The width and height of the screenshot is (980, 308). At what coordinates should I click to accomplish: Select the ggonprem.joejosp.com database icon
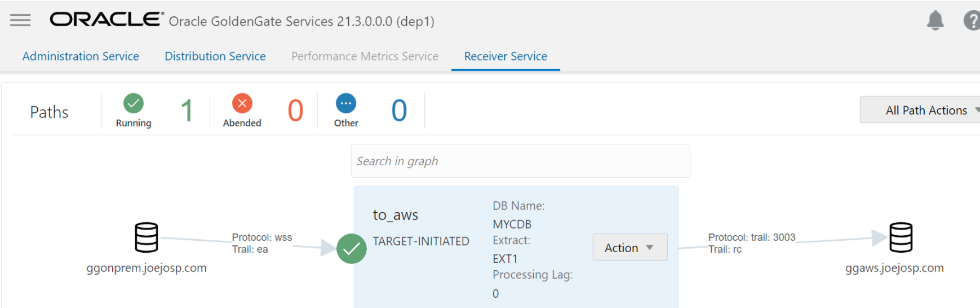tap(147, 237)
